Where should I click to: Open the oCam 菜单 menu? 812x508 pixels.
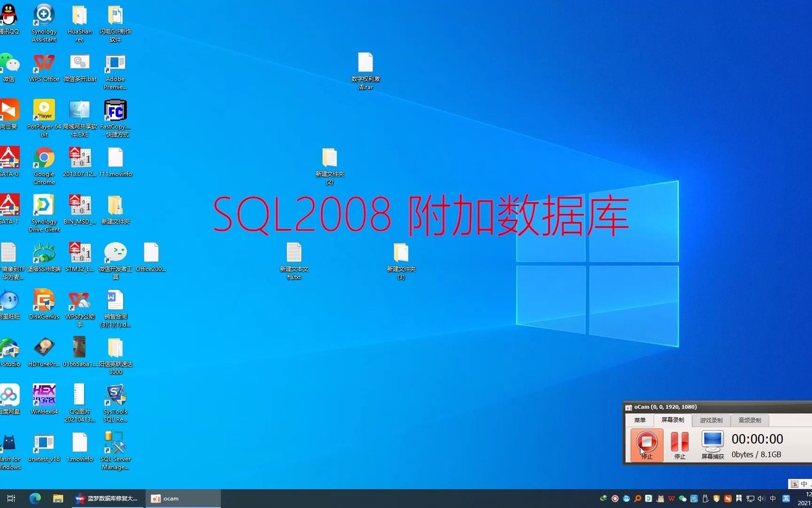point(640,420)
